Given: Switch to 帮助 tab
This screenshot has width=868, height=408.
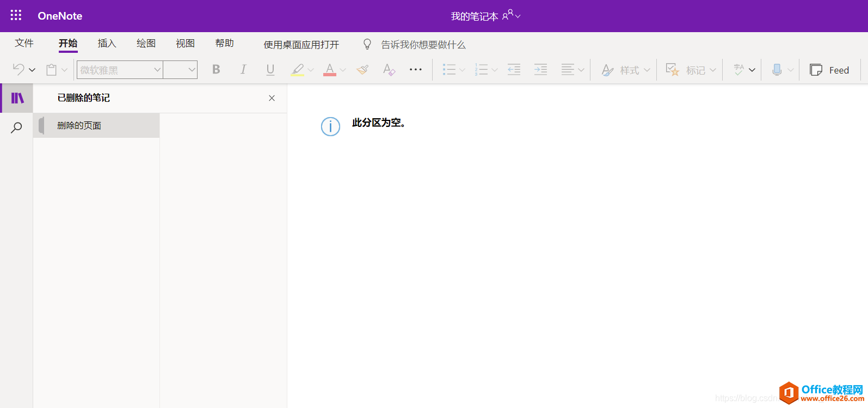Looking at the screenshot, I should [x=224, y=43].
